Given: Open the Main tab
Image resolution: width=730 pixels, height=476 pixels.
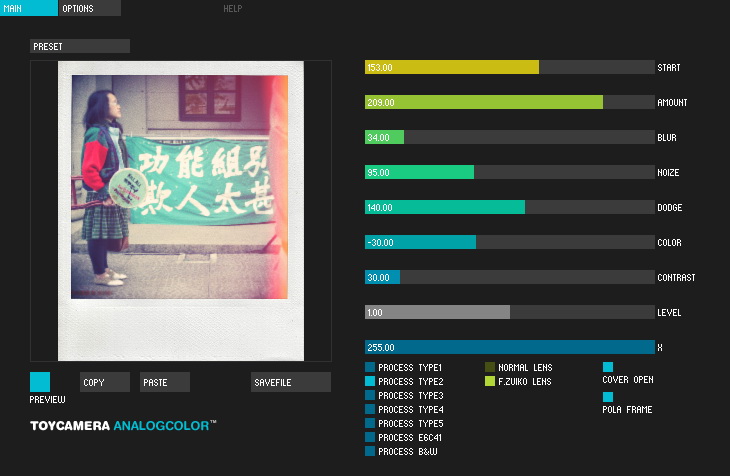Looking at the screenshot, I should pyautogui.click(x=29, y=8).
